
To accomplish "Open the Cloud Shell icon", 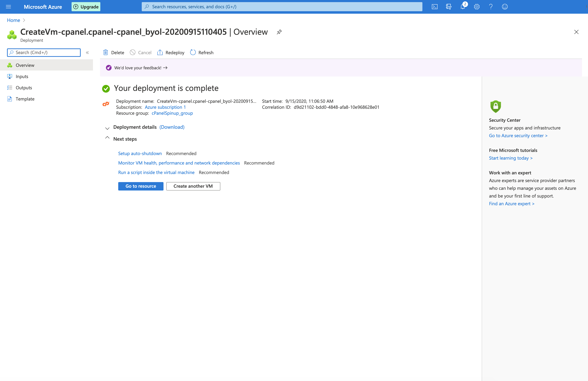I will 435,7.
